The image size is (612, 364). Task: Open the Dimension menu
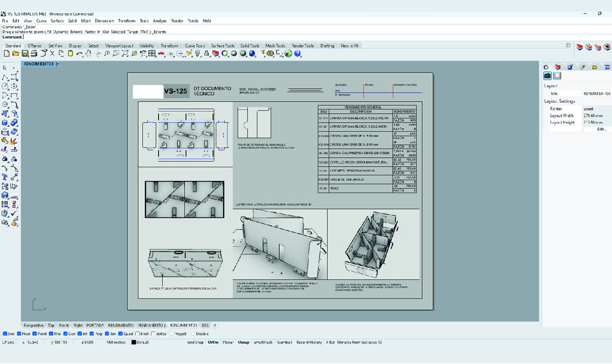click(x=104, y=21)
